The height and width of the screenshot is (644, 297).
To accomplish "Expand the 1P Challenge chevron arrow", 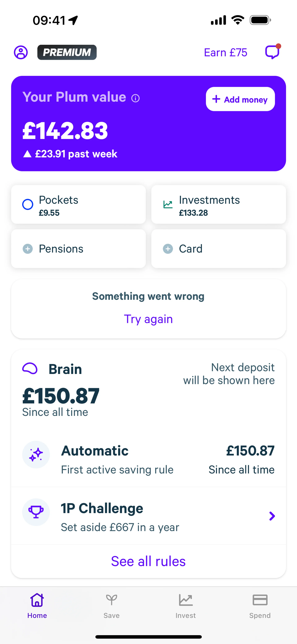I will (272, 516).
